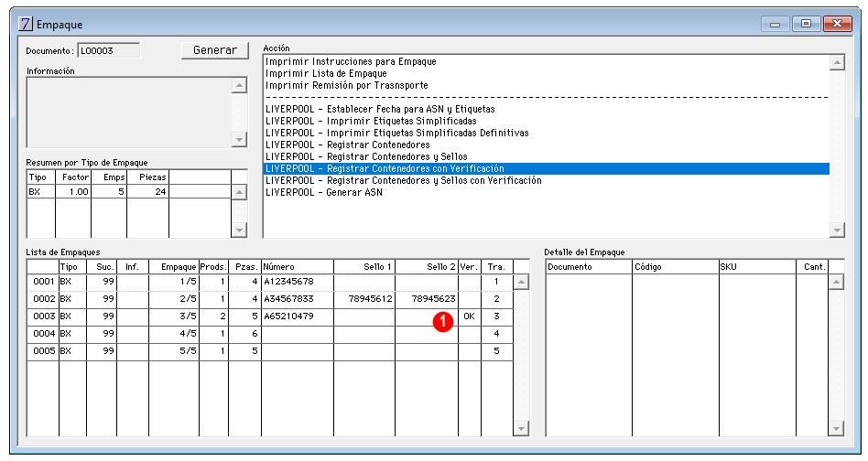Screen dimensions: 868x461
Task: Select package row 0002
Action: [x=270, y=299]
